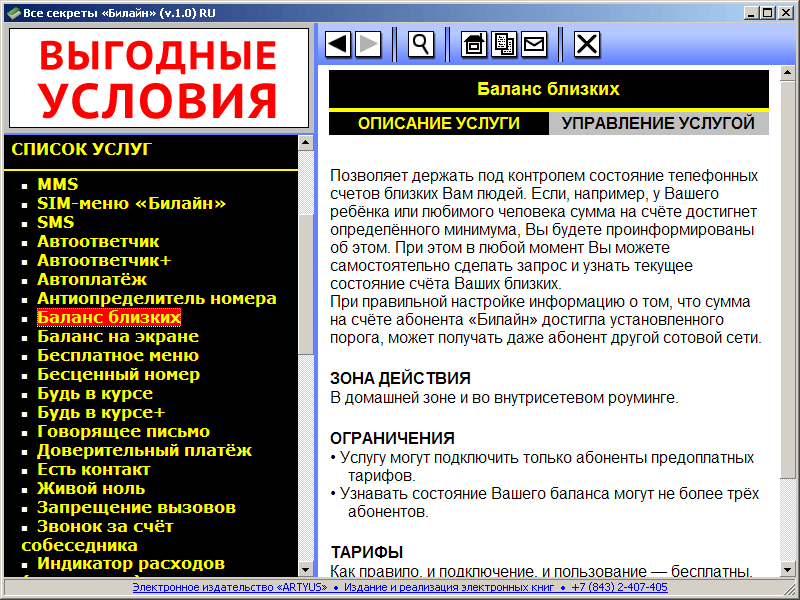800x600 pixels.
Task: Click the X exit icon in toolbar
Action: click(587, 44)
